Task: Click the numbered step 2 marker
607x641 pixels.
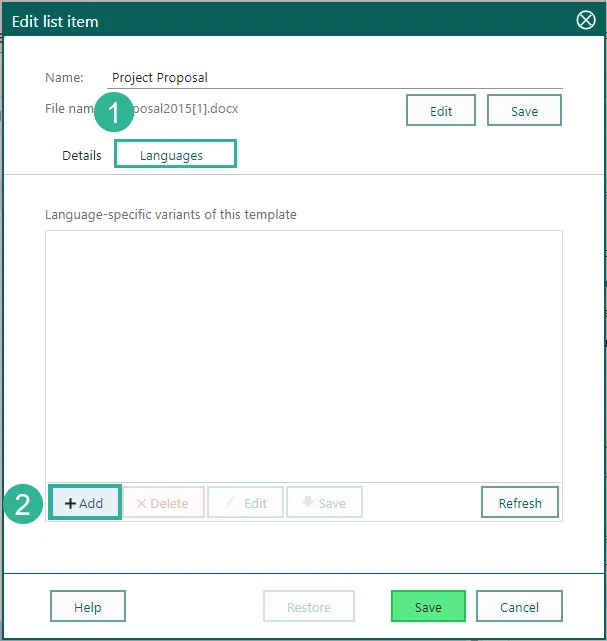Action: coord(23,503)
